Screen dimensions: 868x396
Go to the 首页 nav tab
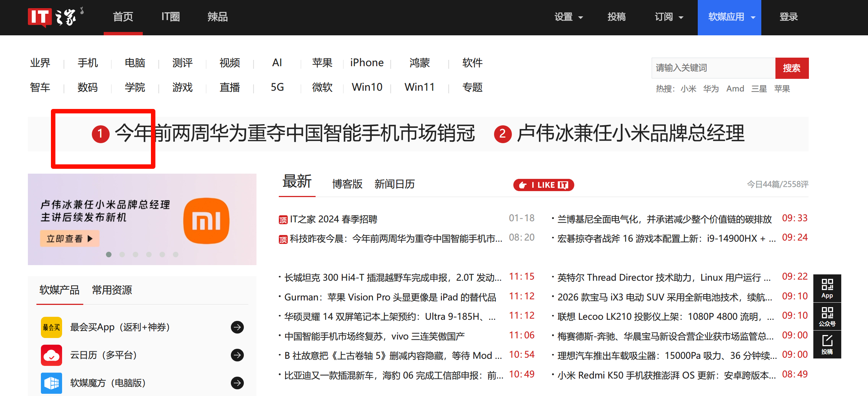point(123,17)
